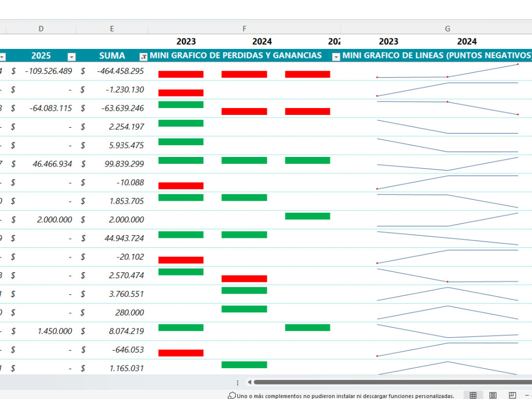This screenshot has height=399, width=532.
Task: Switch to Page Layout view
Action: point(493,395)
